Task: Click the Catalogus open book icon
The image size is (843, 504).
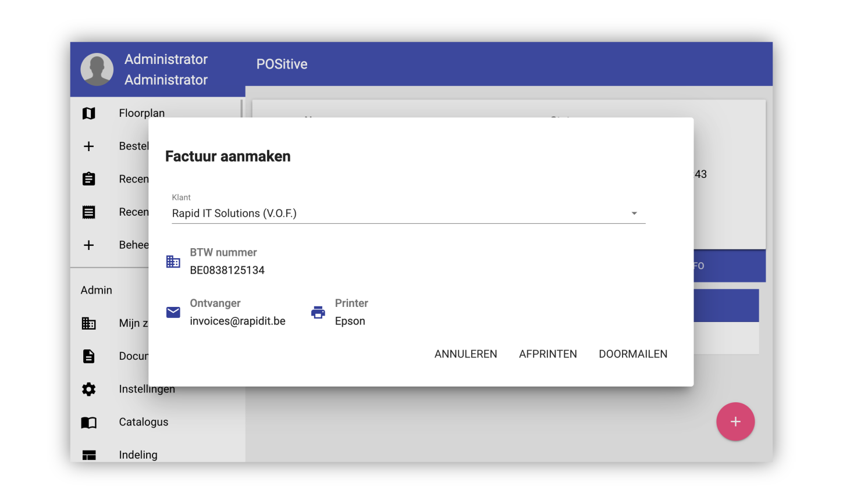Action: [x=88, y=422]
